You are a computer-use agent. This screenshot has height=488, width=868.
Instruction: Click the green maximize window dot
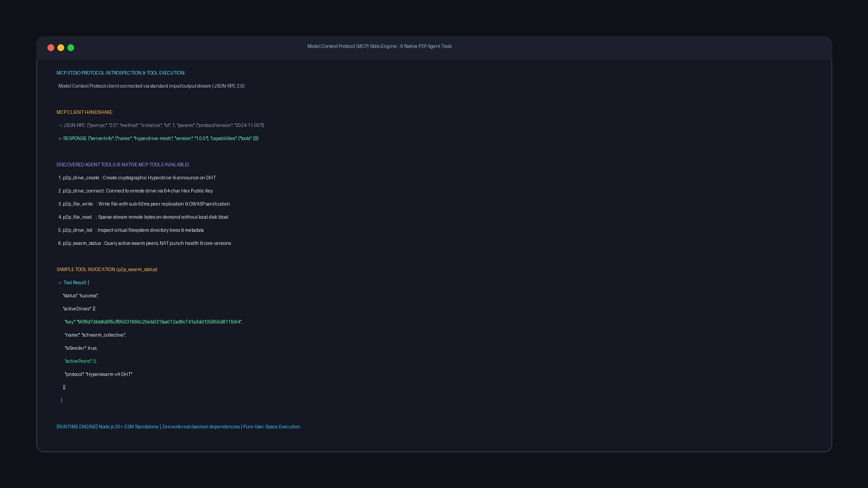71,48
